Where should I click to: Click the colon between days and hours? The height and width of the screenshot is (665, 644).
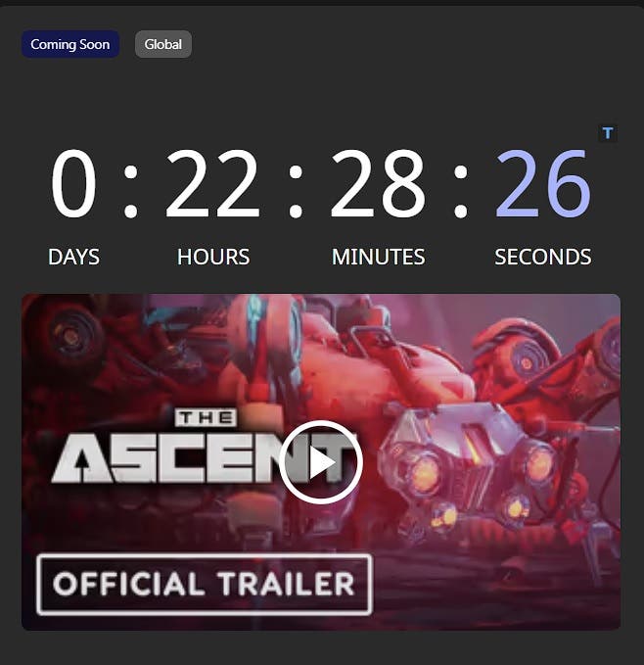[x=130, y=190]
